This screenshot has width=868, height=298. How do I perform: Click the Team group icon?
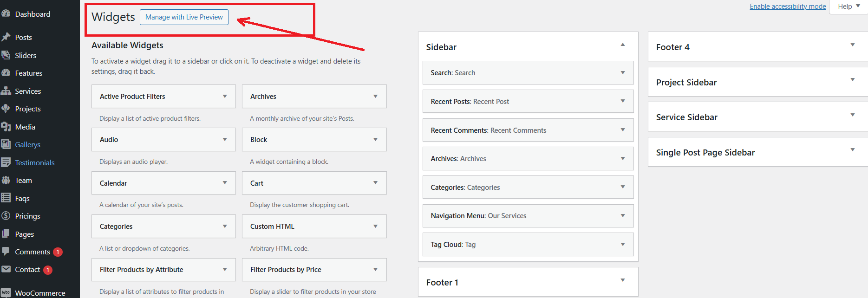pyautogui.click(x=6, y=180)
